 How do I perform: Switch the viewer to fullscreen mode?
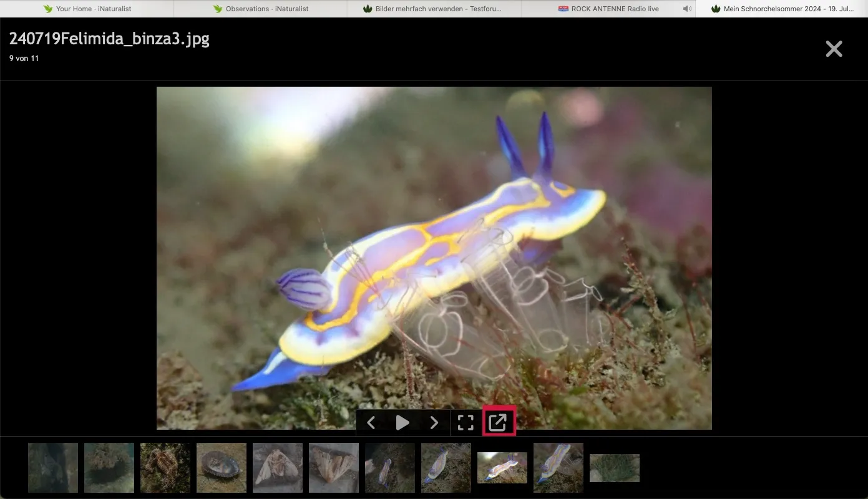[x=466, y=423]
